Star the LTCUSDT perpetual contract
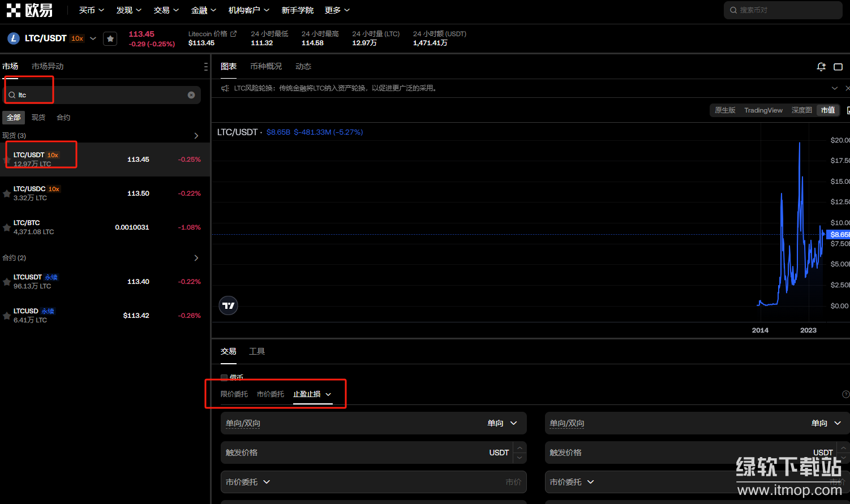The width and height of the screenshot is (850, 504). click(x=7, y=282)
